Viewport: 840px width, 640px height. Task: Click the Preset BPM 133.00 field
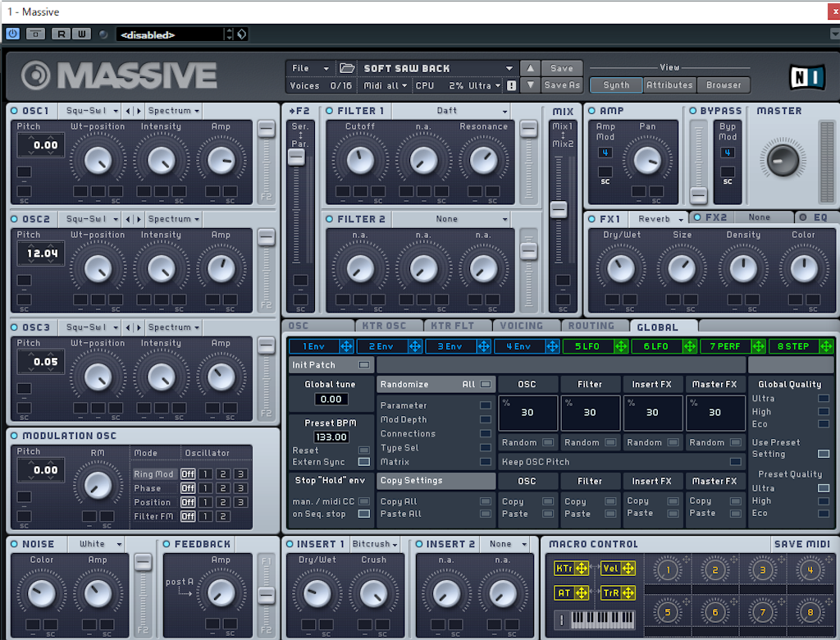[331, 437]
